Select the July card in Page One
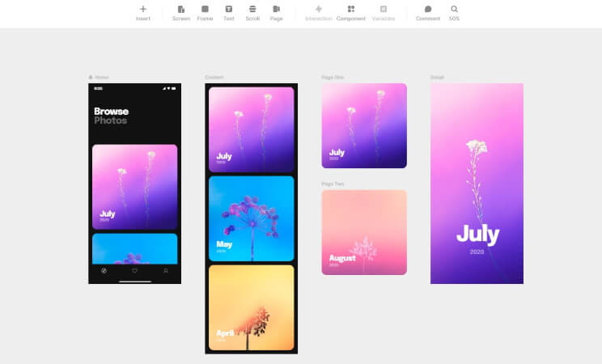602x364 pixels. (364, 125)
